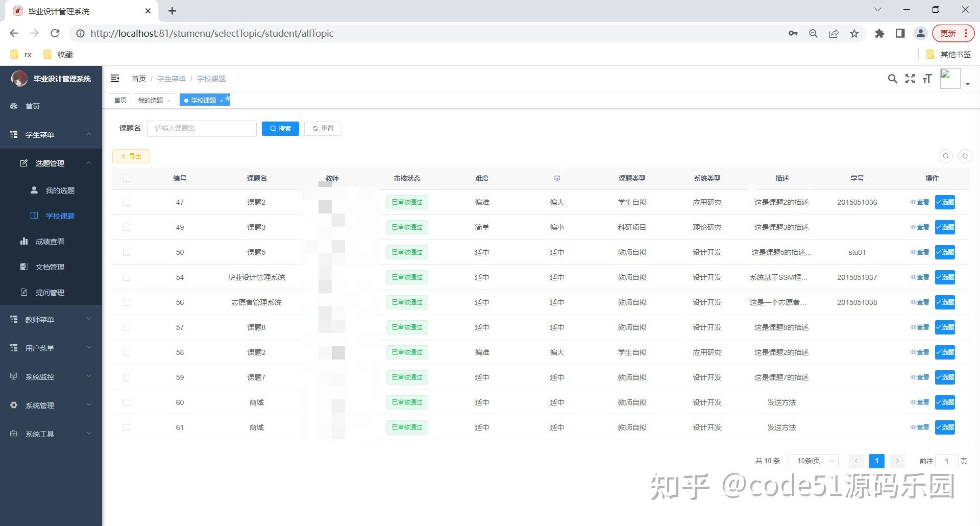Screen dimensions: 980x526
Task: Tick the checkbox for 毕业设计管理系统 row
Action: pyautogui.click(x=127, y=277)
